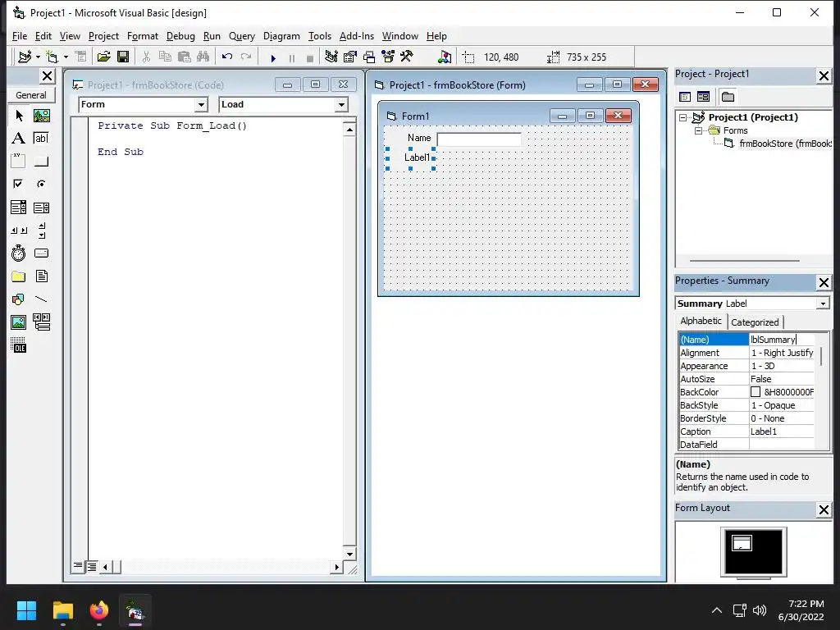This screenshot has height=630, width=840.
Task: Switch to Full Module View in code window
Action: point(92,566)
